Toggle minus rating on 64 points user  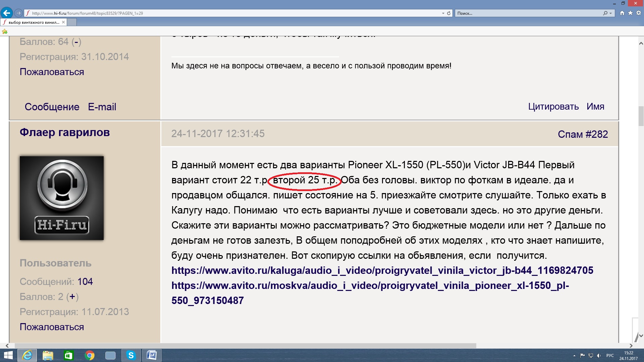tap(76, 42)
